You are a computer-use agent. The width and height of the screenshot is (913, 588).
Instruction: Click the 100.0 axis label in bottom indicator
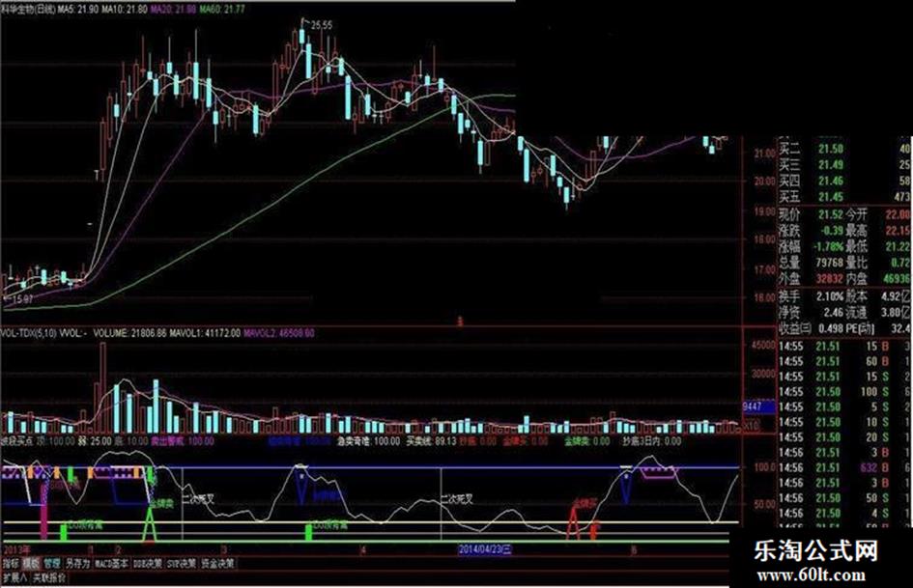(765, 467)
